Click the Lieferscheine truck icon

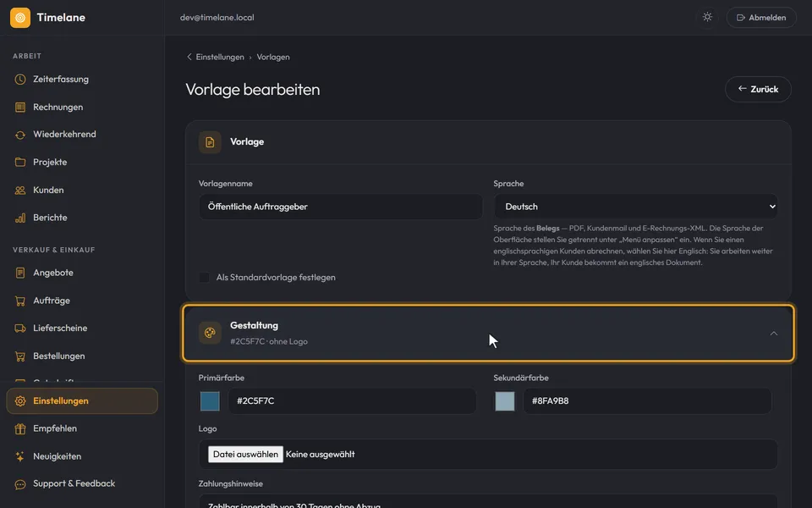tap(20, 329)
